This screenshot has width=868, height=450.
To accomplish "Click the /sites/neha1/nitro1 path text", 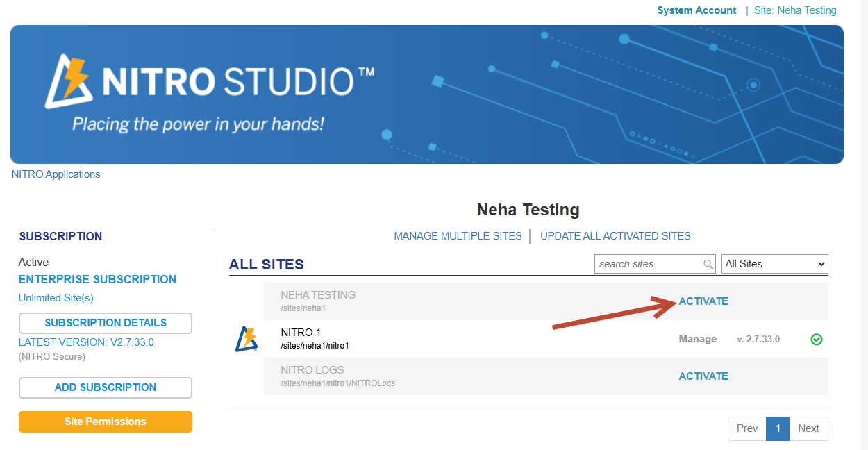I will coord(315,346).
